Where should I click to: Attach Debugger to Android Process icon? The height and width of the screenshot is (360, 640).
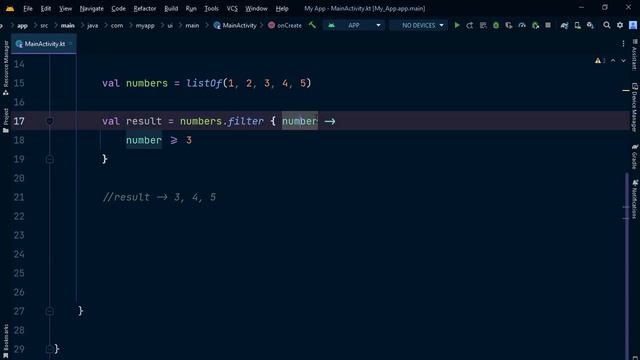[535, 25]
